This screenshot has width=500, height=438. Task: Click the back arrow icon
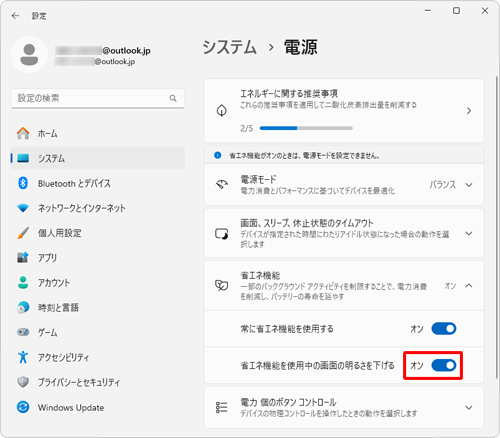(x=15, y=16)
